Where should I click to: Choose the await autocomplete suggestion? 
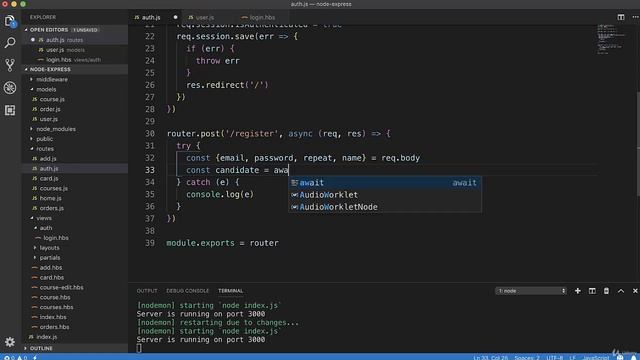coord(385,182)
